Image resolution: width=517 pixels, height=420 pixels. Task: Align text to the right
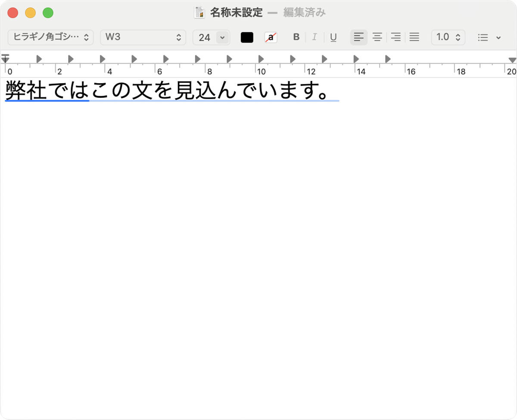click(x=396, y=37)
